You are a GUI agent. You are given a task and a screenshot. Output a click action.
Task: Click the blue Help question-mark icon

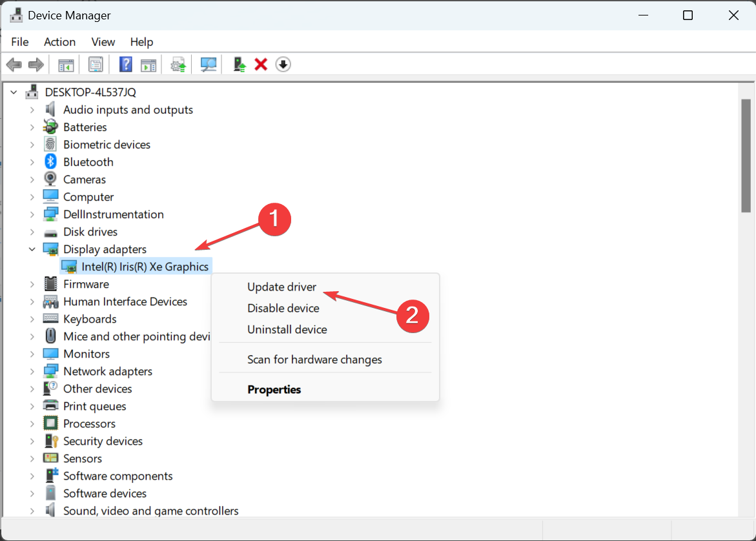coord(125,65)
